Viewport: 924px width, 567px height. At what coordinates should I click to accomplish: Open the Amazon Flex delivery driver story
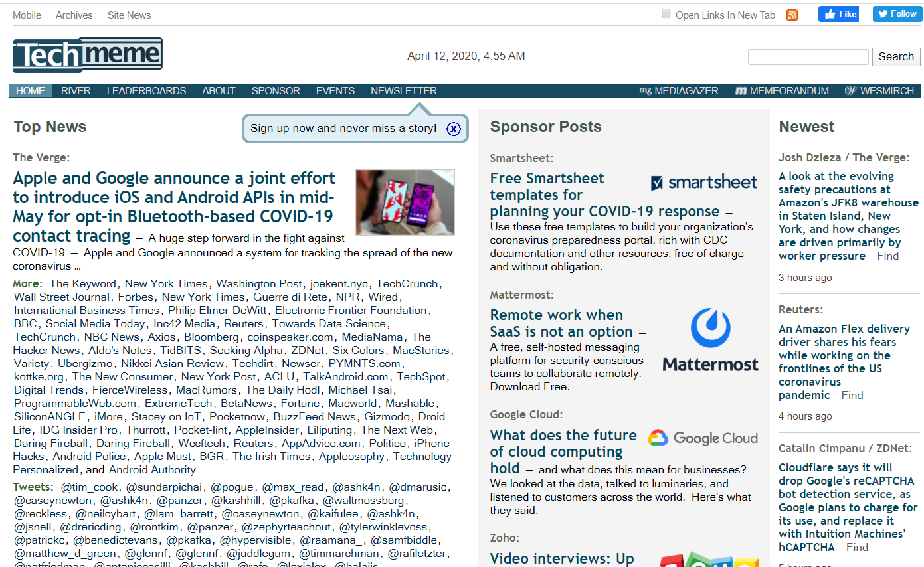[x=844, y=362]
